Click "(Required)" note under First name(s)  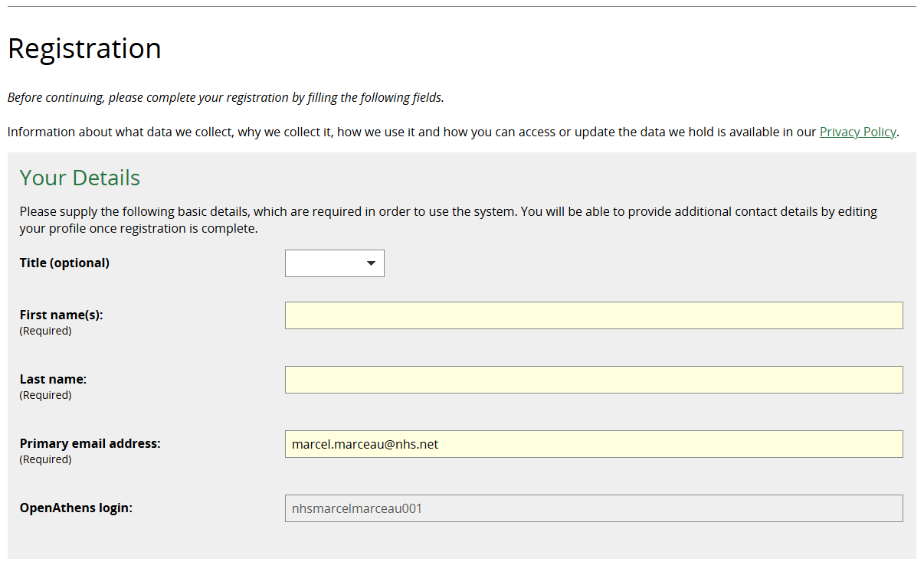tap(45, 331)
